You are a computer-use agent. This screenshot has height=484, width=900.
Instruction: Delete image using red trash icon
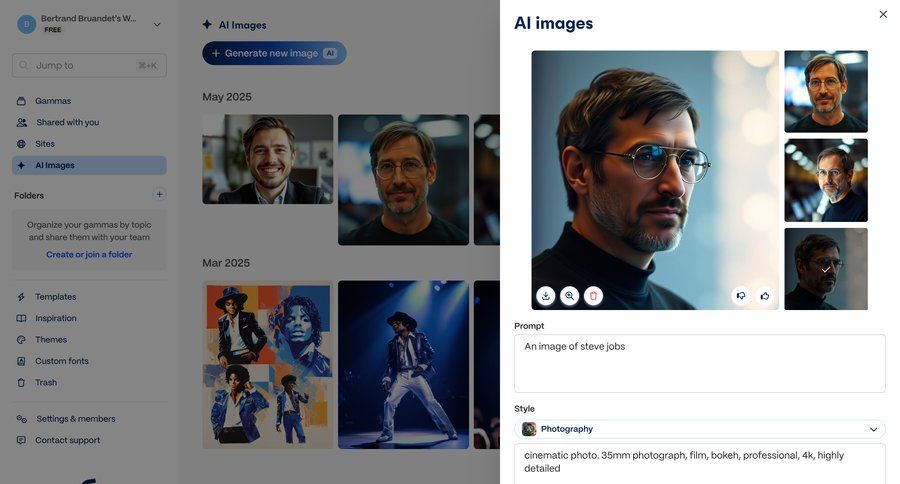tap(593, 295)
